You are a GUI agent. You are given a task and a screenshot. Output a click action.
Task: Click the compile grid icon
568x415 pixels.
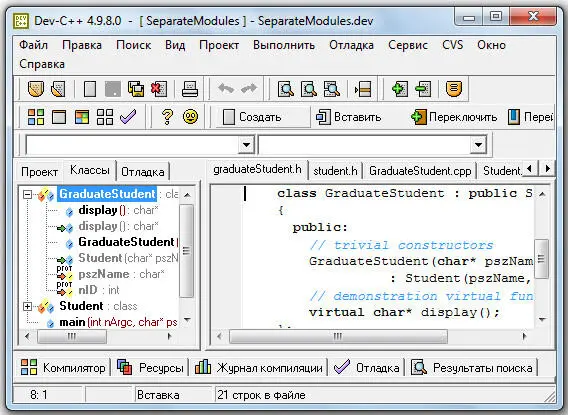click(x=36, y=117)
